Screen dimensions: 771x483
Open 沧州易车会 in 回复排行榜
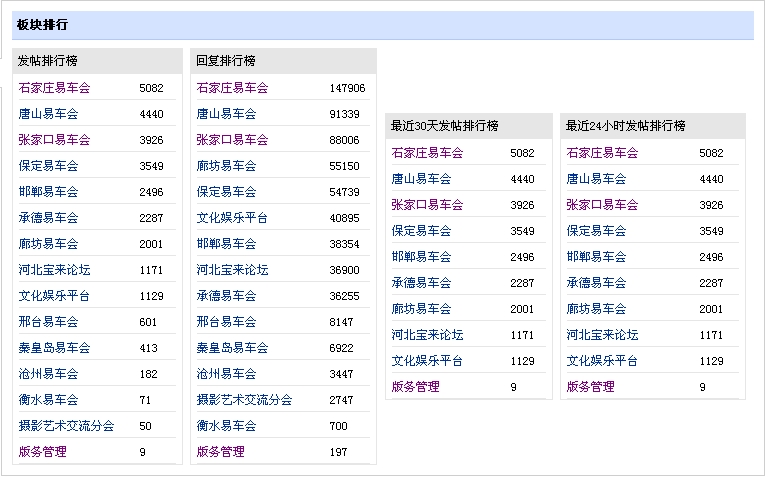(x=227, y=374)
